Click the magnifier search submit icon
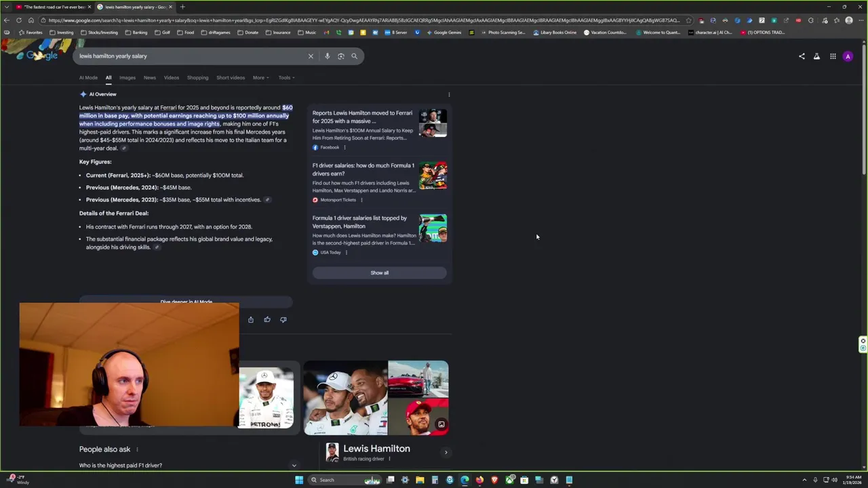This screenshot has height=488, width=868. (354, 56)
